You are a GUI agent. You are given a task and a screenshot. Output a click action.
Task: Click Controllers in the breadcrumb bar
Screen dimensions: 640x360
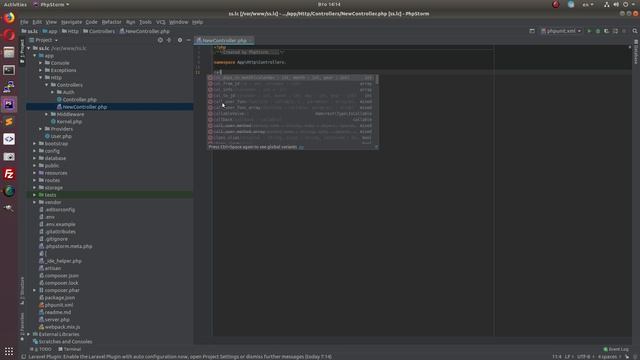[x=99, y=31]
